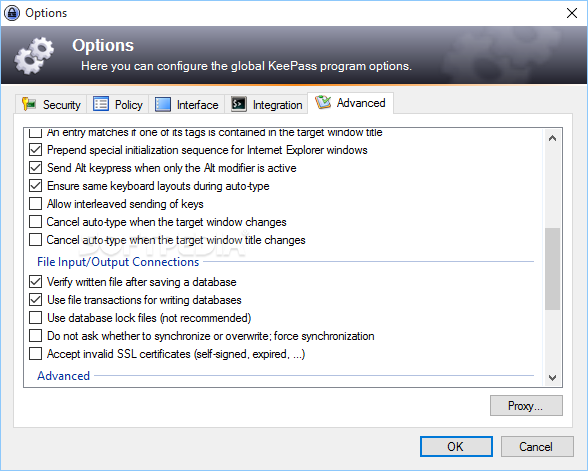Click the Integration tab console icon
The width and height of the screenshot is (588, 471).
click(238, 104)
